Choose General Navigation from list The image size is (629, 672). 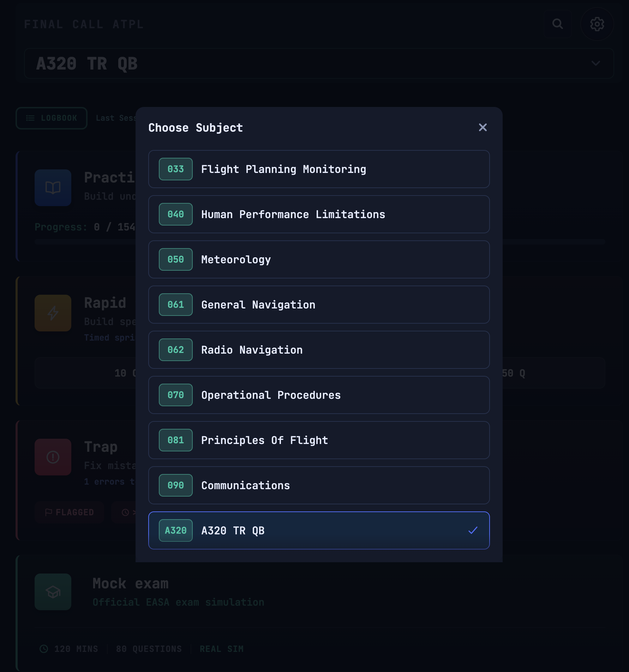318,305
